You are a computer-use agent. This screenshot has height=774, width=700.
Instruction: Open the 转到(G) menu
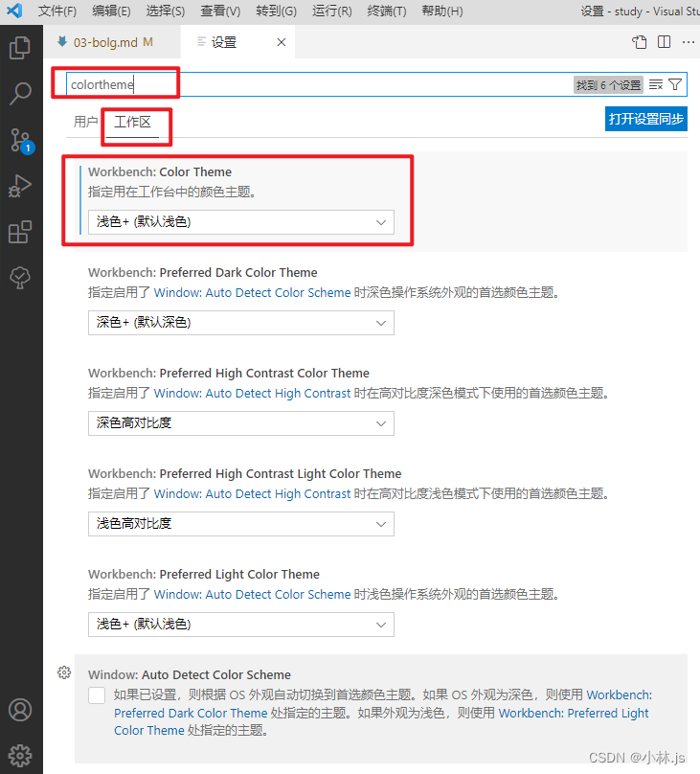click(276, 11)
